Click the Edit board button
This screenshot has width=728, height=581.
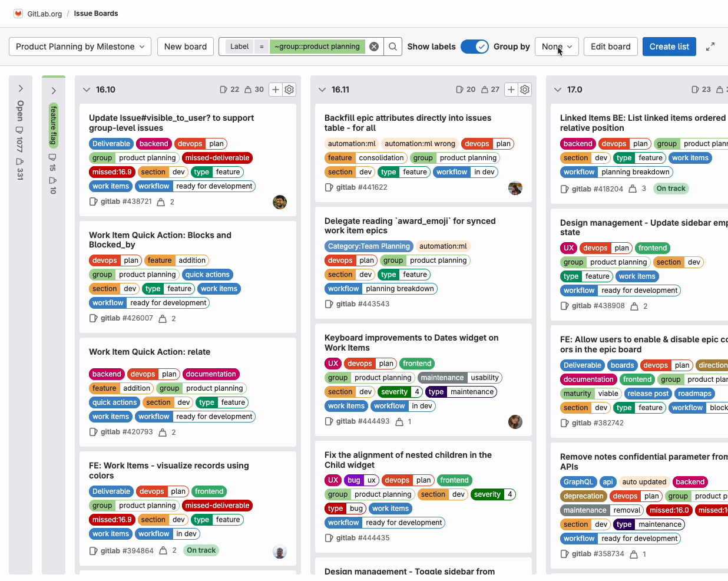pyautogui.click(x=610, y=46)
